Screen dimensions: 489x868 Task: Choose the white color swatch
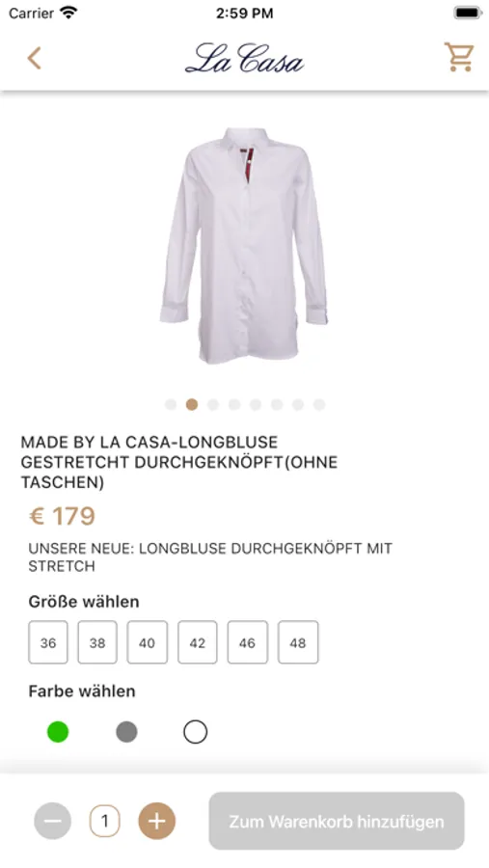[195, 732]
